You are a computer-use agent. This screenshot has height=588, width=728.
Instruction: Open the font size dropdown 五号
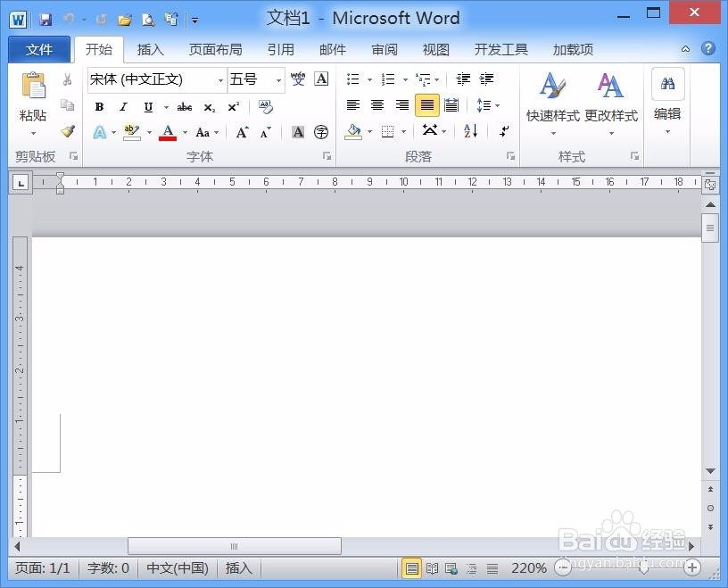click(x=278, y=80)
